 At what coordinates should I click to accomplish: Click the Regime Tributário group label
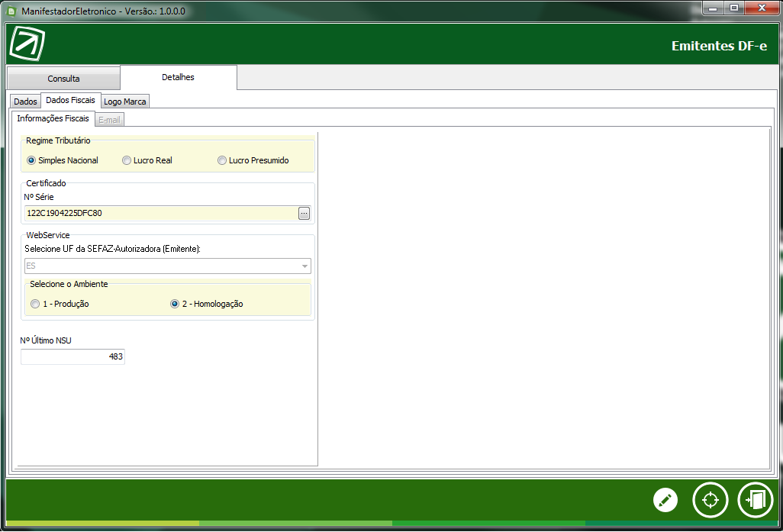point(59,140)
